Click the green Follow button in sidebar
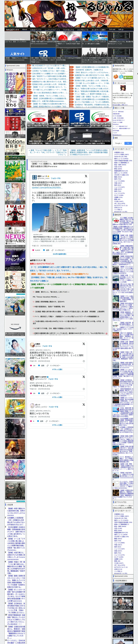The image size is (138, 644). click(x=128, y=77)
